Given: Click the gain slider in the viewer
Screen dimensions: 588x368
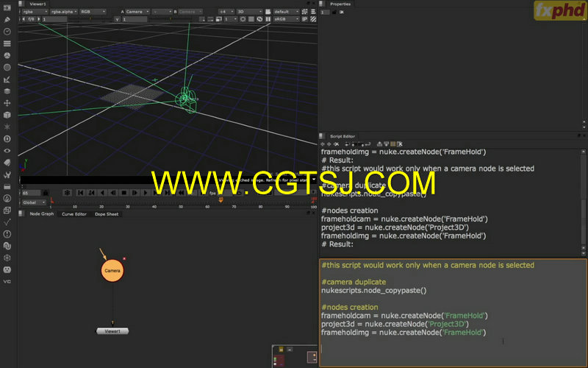Looking at the screenshot, I should [90, 19].
